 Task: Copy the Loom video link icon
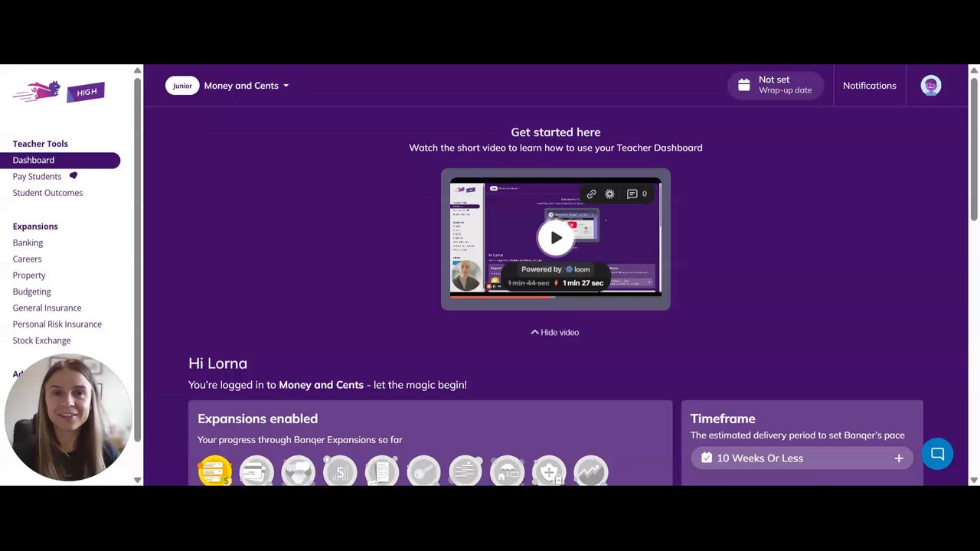591,194
